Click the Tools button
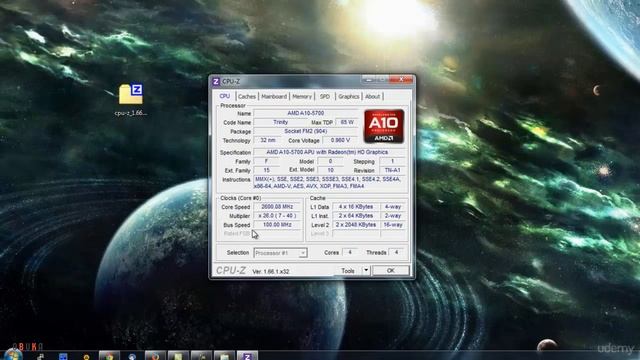This screenshot has width=640, height=360. click(348, 271)
